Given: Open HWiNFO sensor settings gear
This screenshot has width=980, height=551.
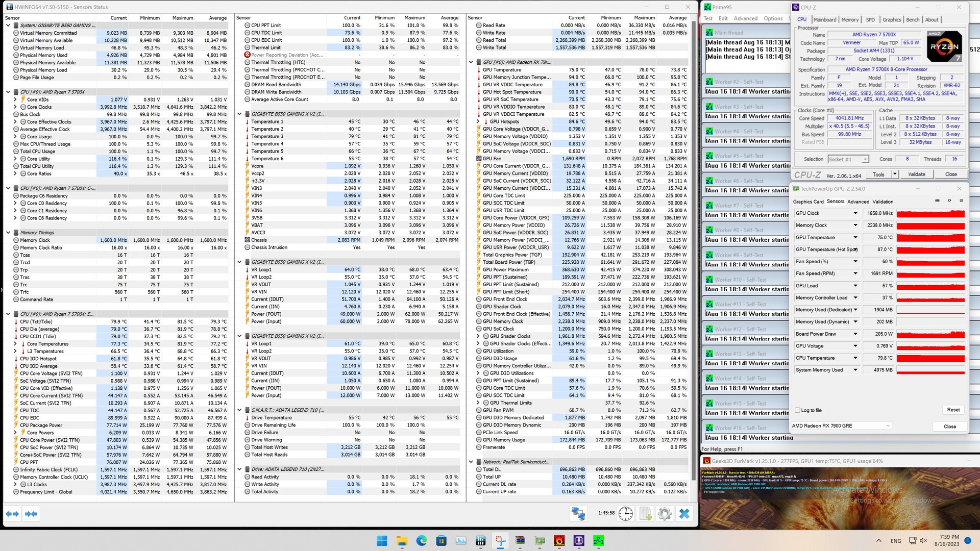Looking at the screenshot, I should coord(665,514).
